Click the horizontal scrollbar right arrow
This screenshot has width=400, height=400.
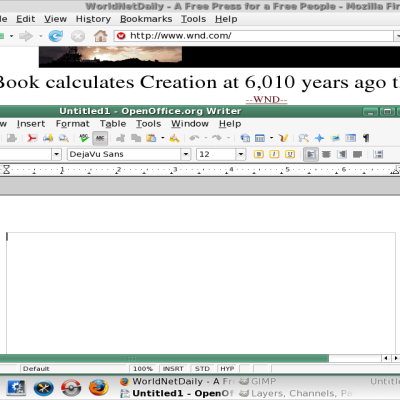pos(396,358)
